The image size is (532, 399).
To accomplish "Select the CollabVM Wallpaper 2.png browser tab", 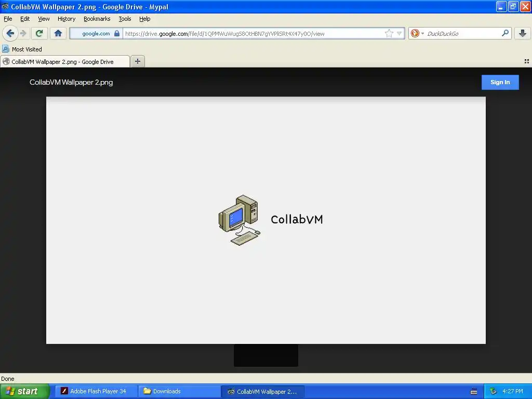I will point(65,61).
